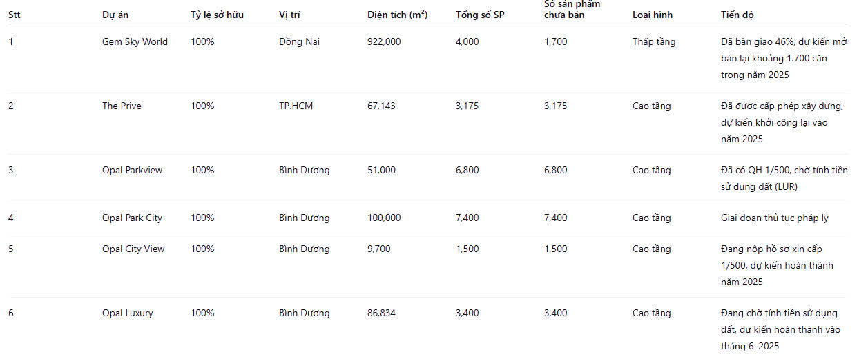Image resolution: width=868 pixels, height=357 pixels.
Task: Click the 922,000 area value
Action: [384, 41]
